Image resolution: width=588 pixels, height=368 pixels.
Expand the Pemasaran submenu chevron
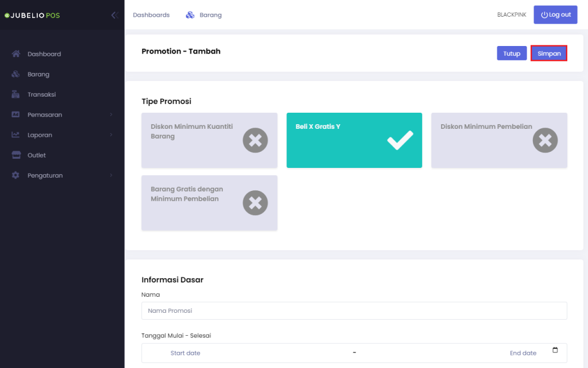pos(111,114)
